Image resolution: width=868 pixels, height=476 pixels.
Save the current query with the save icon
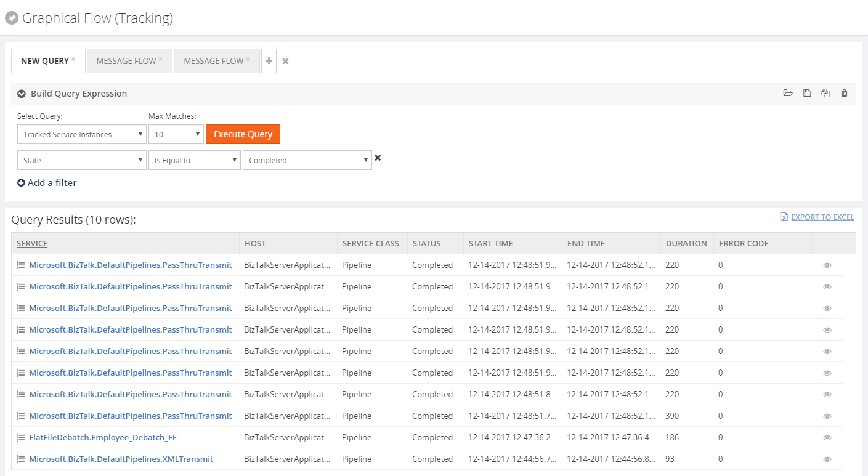[807, 93]
